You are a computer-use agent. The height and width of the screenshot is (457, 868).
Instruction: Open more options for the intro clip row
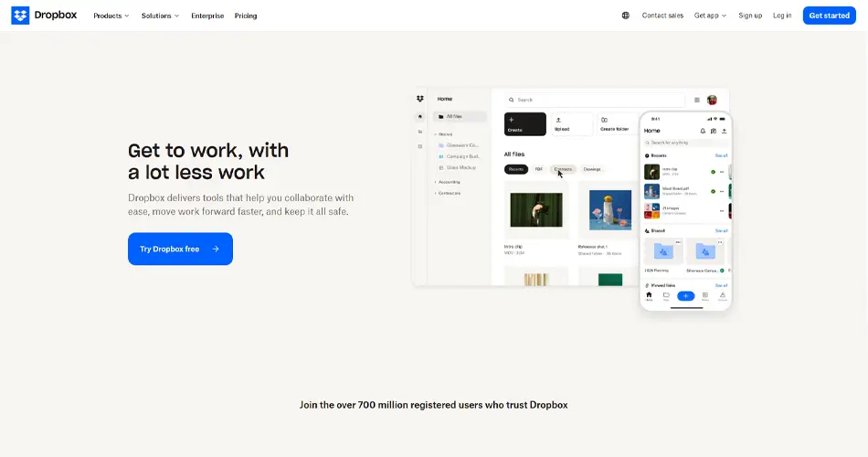(721, 172)
